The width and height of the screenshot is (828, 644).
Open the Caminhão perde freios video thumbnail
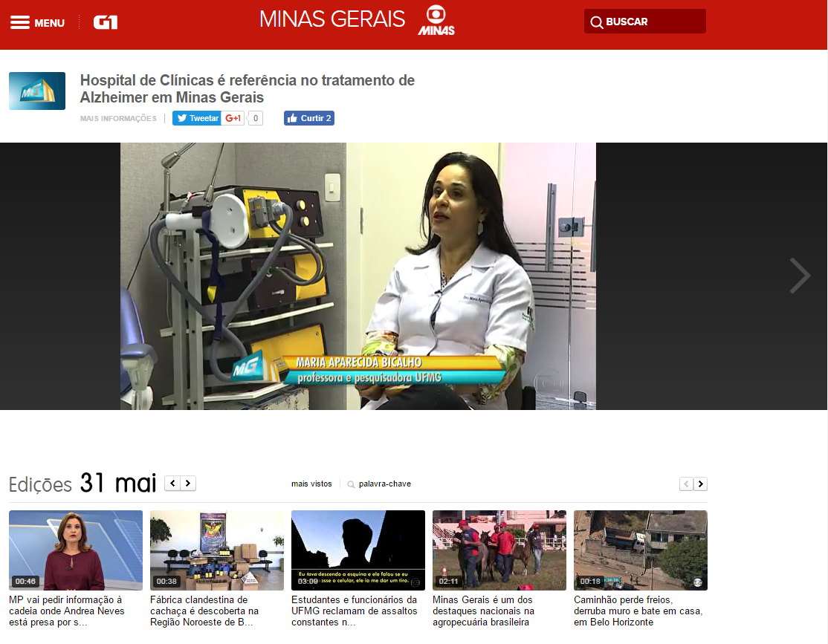pos(641,550)
